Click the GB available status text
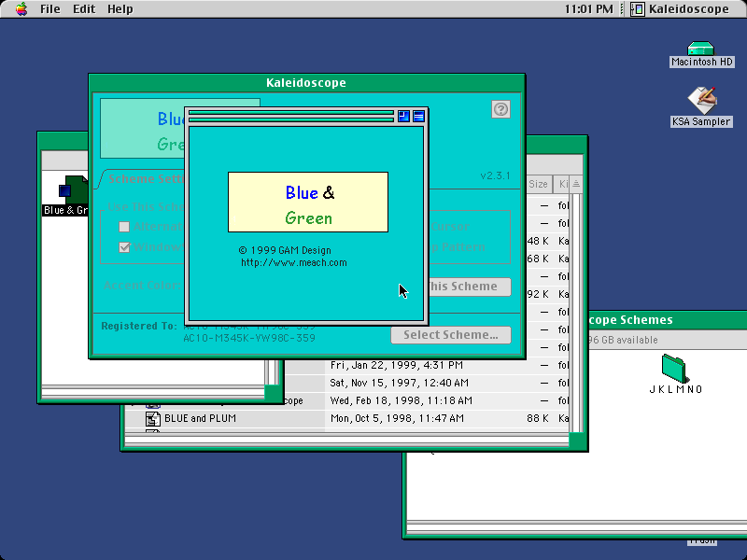The image size is (747, 560). click(624, 340)
